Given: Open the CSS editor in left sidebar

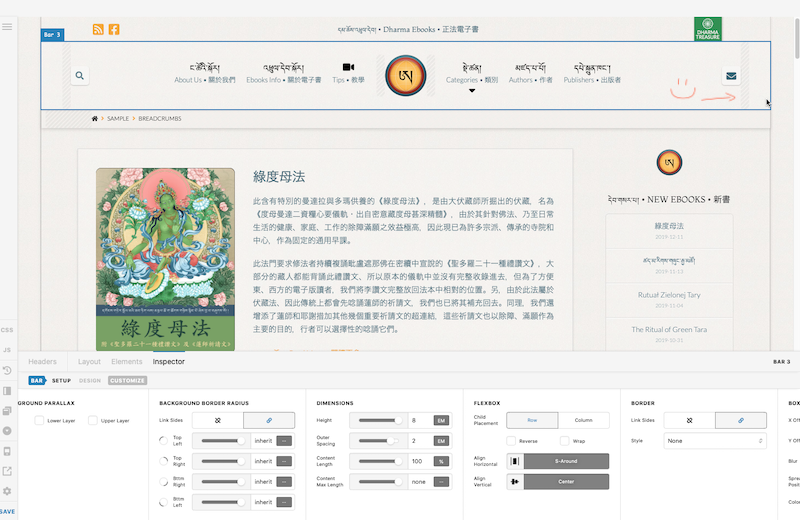Looking at the screenshot, I should (7, 330).
